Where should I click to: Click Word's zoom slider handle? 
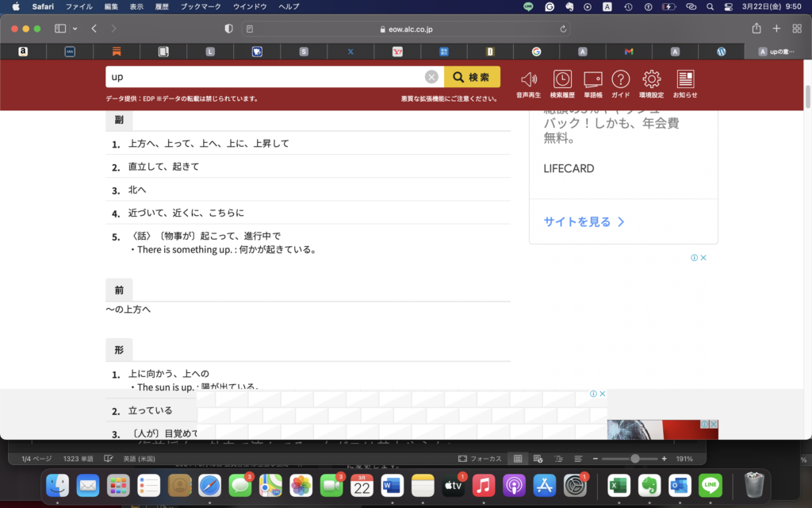point(634,459)
